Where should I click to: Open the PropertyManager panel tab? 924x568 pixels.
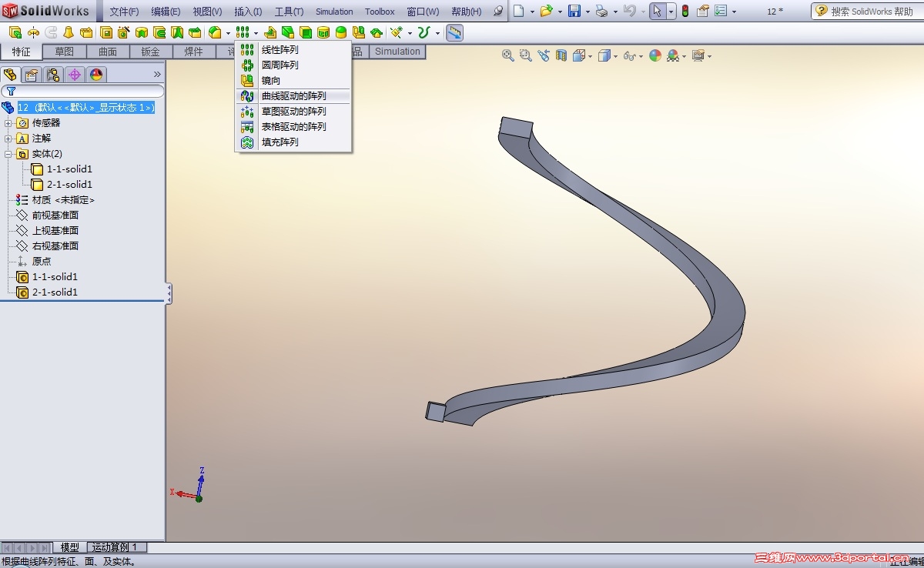(x=32, y=75)
